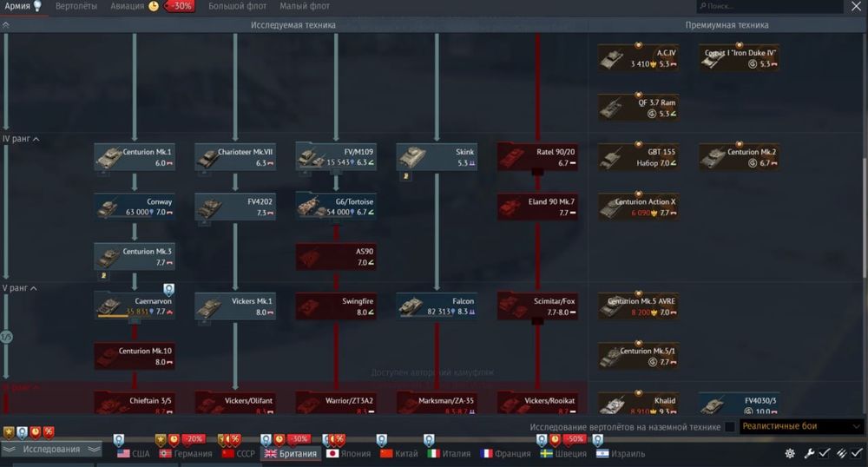The height and width of the screenshot is (467, 868).
Task: Click the Falcon anti-air vehicle
Action: tap(437, 306)
